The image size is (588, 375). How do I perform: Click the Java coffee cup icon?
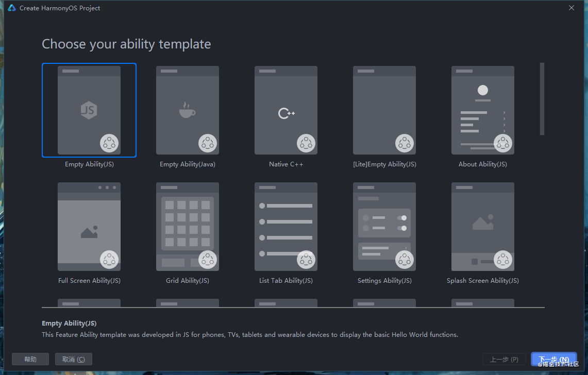click(x=187, y=110)
